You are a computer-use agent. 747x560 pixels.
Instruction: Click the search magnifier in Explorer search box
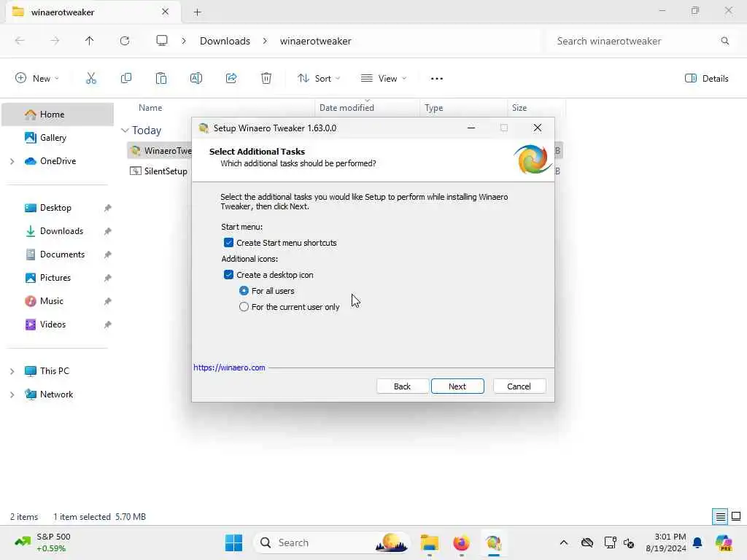pos(724,41)
